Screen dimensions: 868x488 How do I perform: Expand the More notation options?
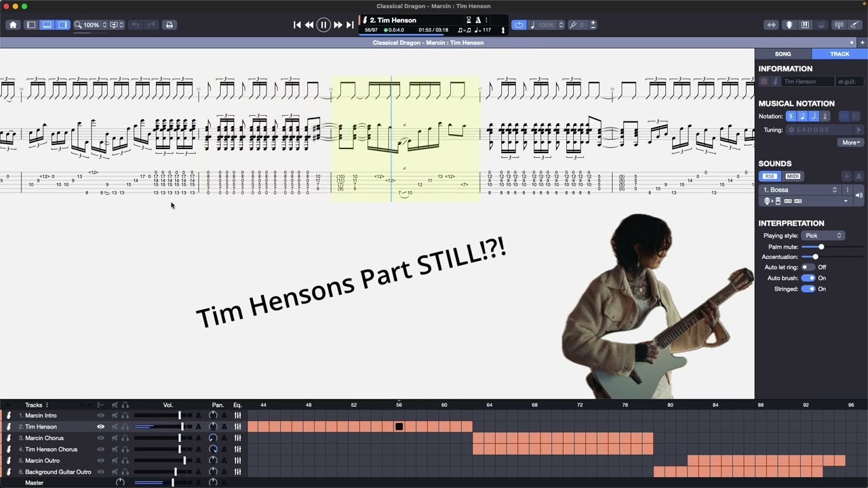[x=851, y=143]
